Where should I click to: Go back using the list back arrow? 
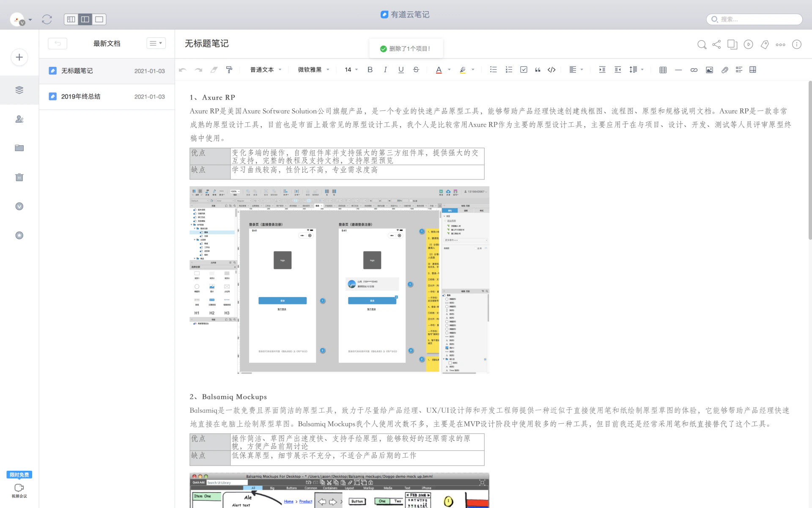58,43
